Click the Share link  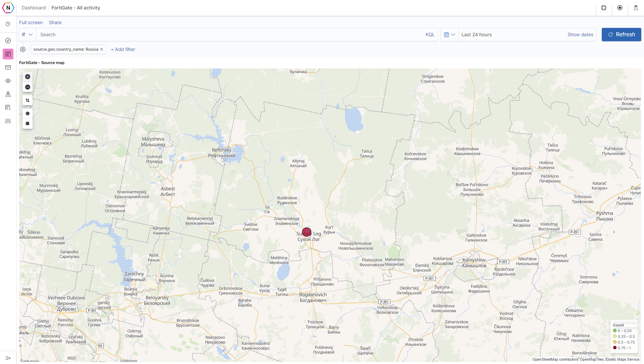pyautogui.click(x=55, y=22)
